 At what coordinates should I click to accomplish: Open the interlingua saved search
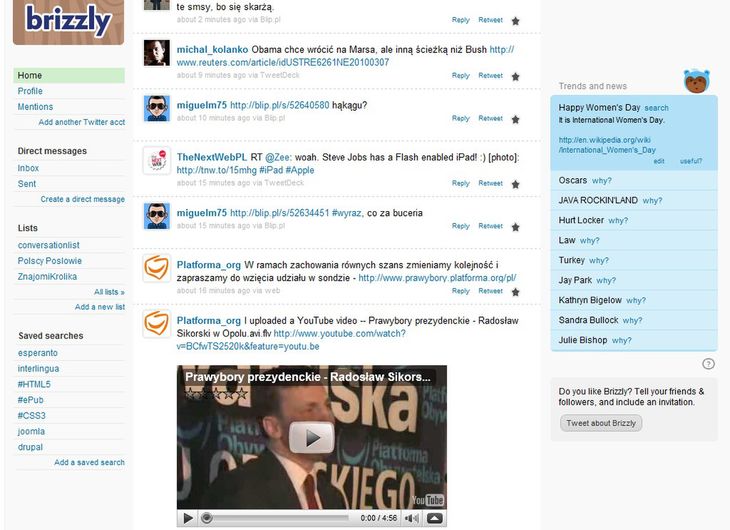[38, 368]
